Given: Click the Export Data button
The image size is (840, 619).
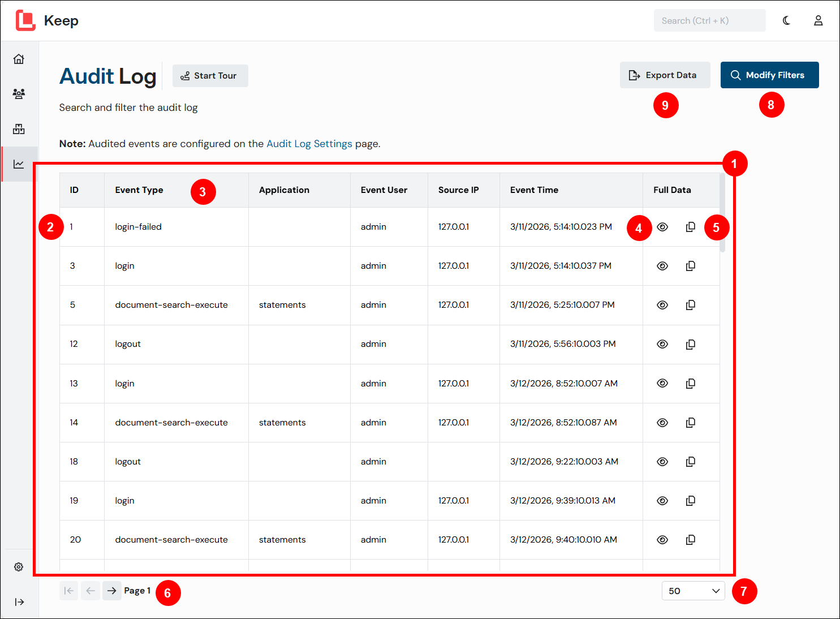Looking at the screenshot, I should (665, 75).
